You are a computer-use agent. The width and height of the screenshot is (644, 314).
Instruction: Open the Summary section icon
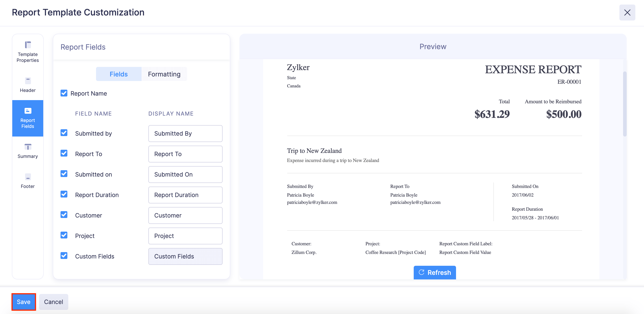coord(28,151)
